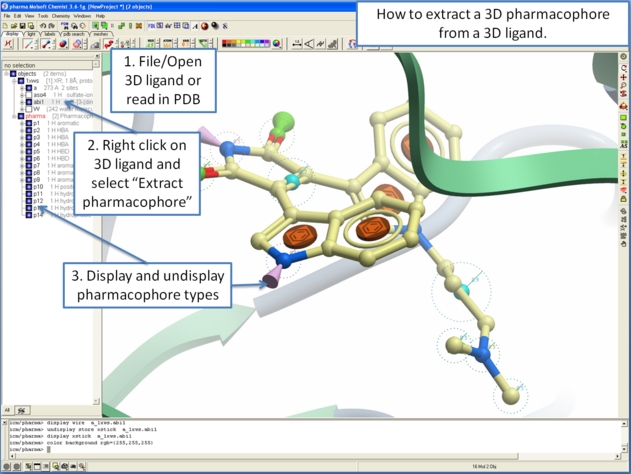Click the top icon in right vertical toolbar
Screen dimensions: 631x474
coord(624,57)
